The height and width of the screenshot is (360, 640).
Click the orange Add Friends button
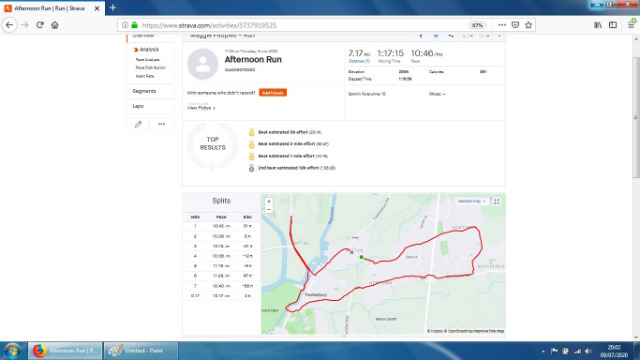pos(273,93)
